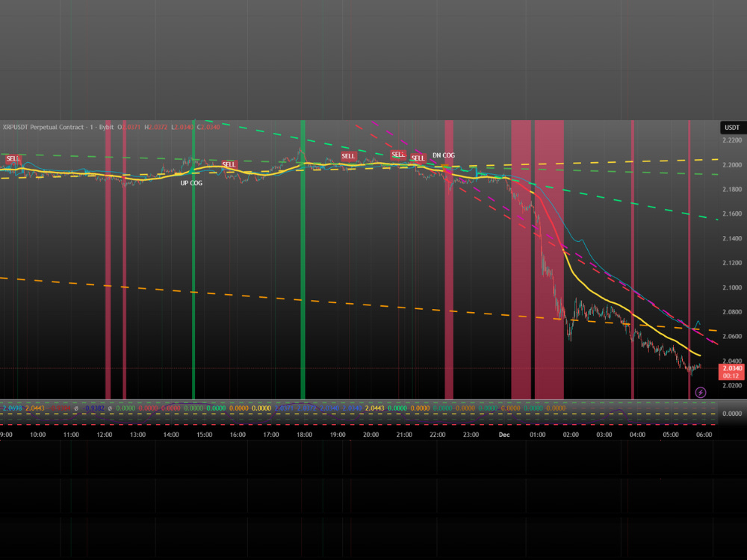Click the 13:00 time axis label
Image resolution: width=747 pixels, height=560 pixels.
coord(137,435)
